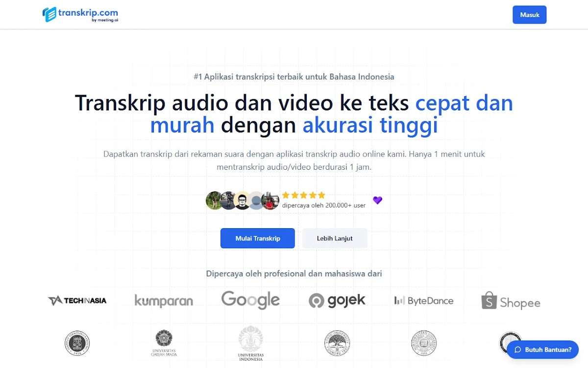The height and width of the screenshot is (368, 588).
Task: Click the Northwestern University 1851 seal
Action: (424, 343)
